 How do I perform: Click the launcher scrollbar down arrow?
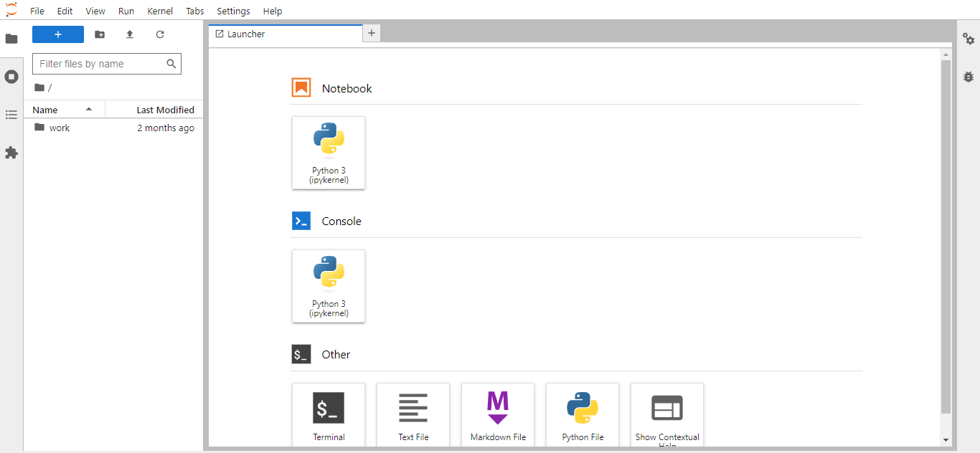pos(946,440)
